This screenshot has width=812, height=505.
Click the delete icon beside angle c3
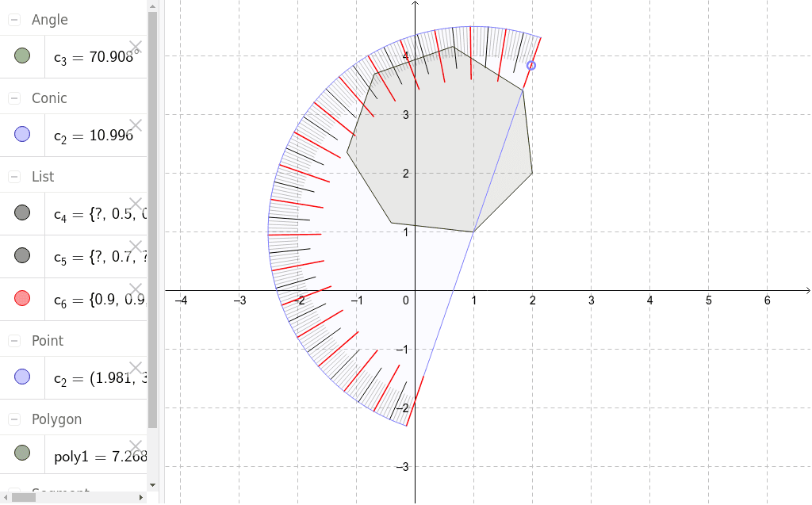pyautogui.click(x=135, y=46)
